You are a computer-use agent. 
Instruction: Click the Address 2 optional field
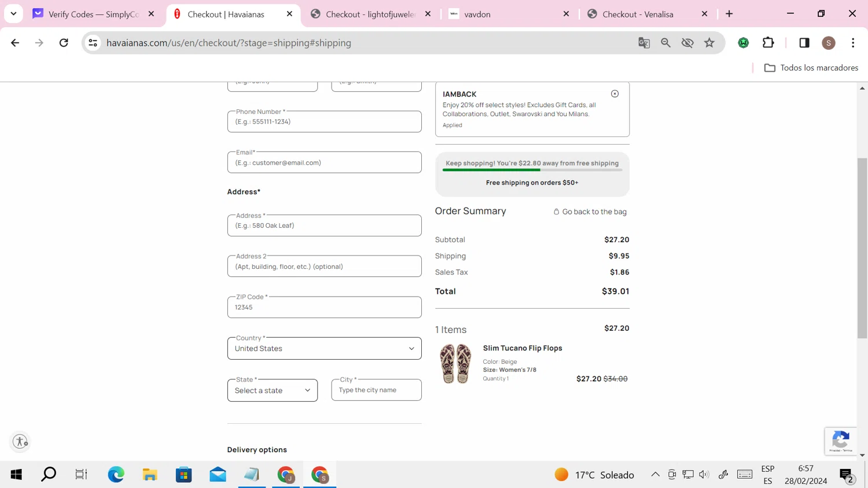point(325,267)
